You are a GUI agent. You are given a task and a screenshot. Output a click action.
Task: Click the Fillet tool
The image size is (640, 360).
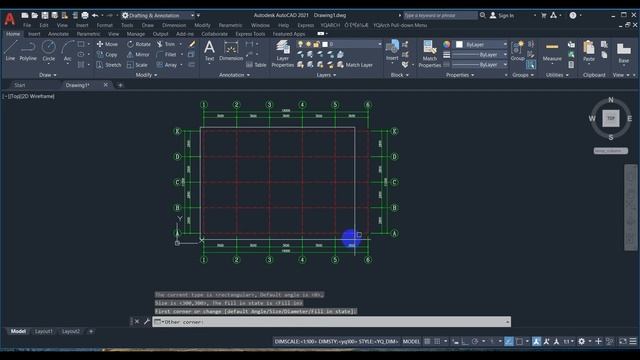click(x=167, y=54)
